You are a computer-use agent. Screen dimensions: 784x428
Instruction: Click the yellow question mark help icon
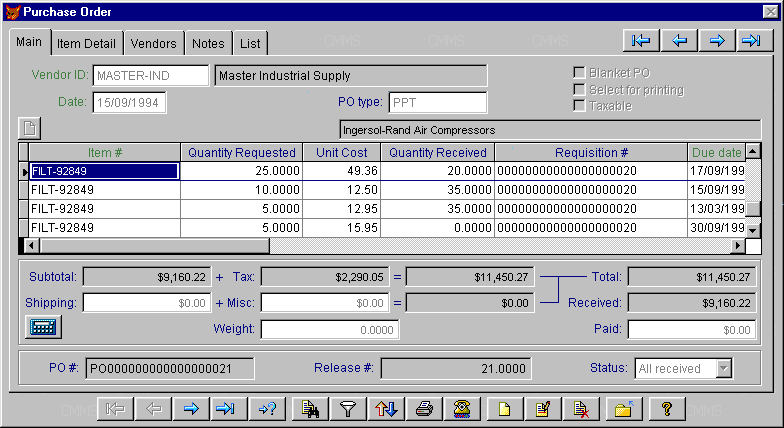pos(666,408)
